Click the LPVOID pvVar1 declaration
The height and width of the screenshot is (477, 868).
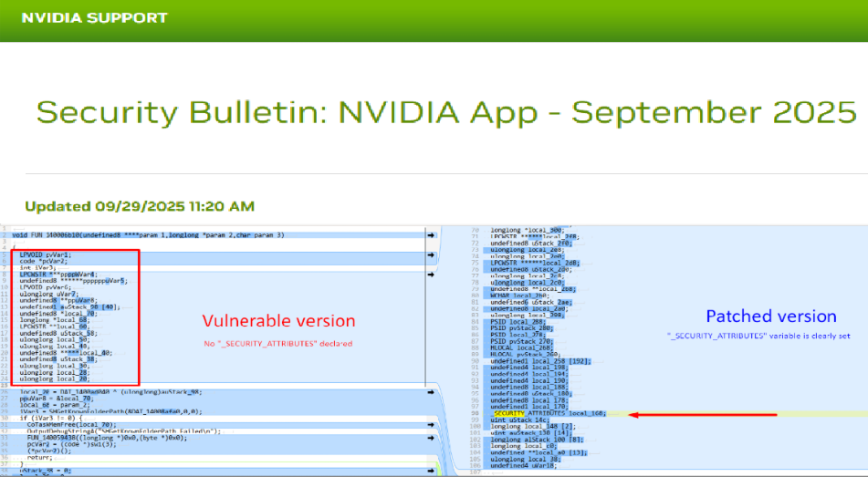pyautogui.click(x=46, y=255)
